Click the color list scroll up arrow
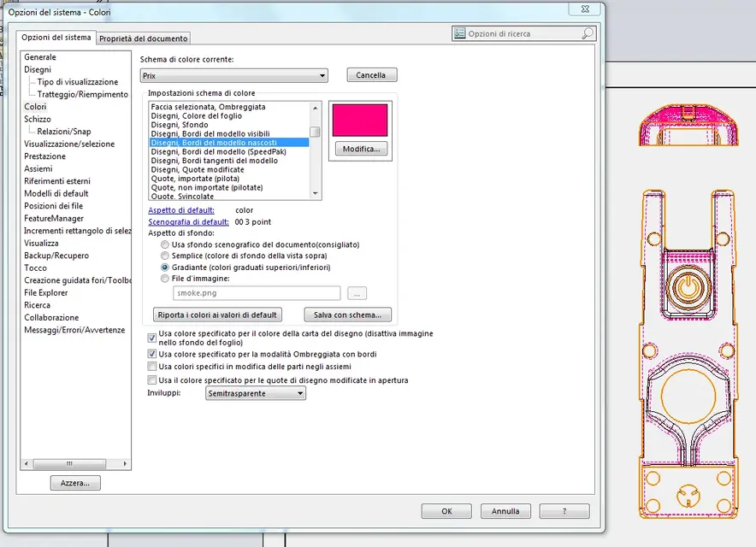The height and width of the screenshot is (547, 756). click(x=316, y=108)
